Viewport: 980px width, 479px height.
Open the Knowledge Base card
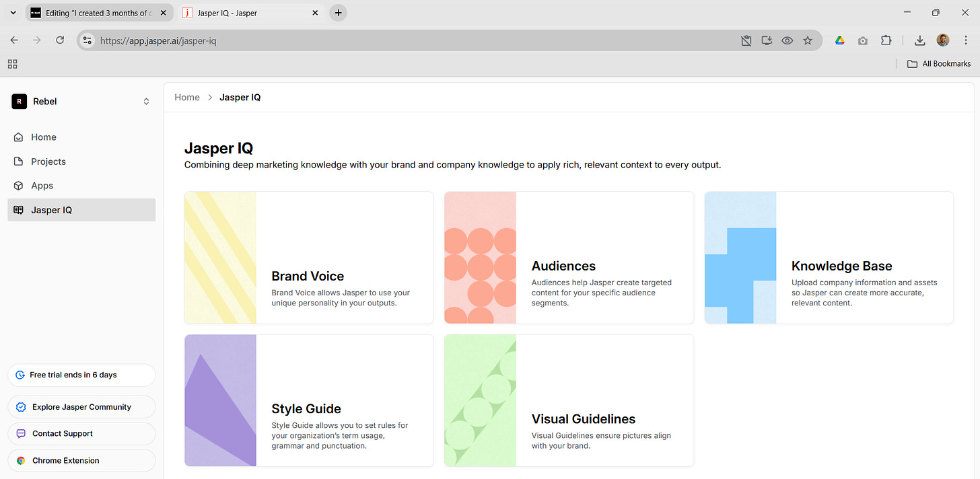(829, 258)
